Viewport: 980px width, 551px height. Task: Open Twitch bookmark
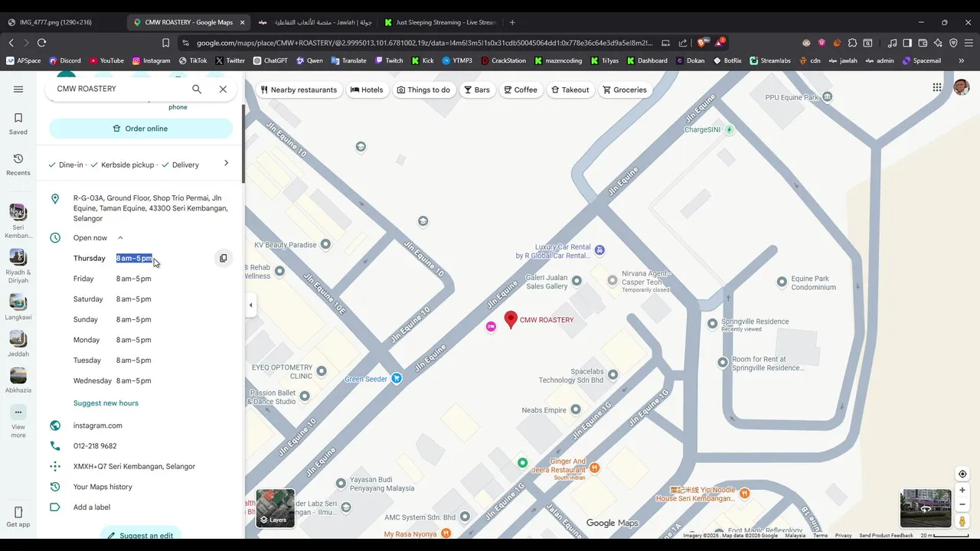point(389,60)
